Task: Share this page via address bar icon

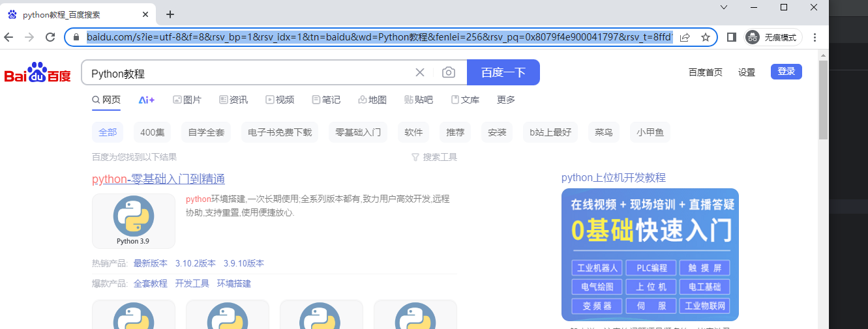Action: click(685, 37)
